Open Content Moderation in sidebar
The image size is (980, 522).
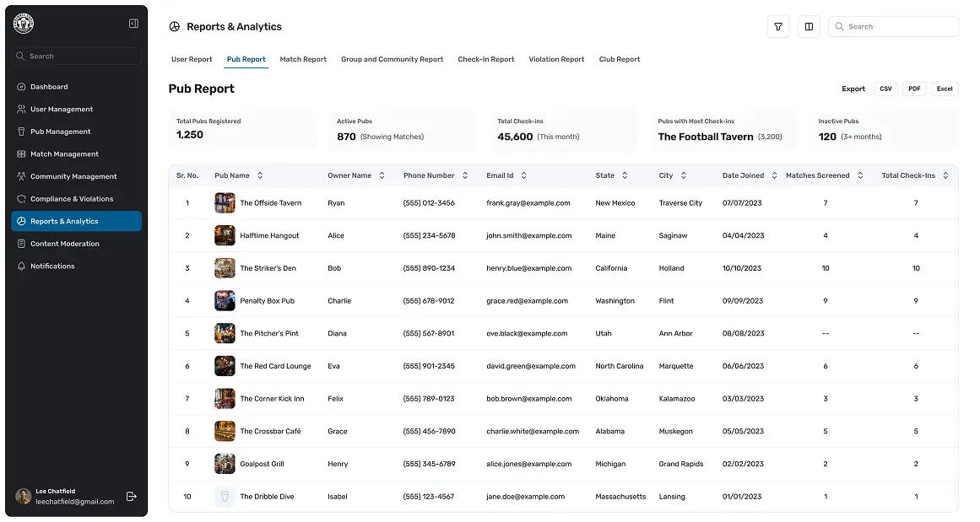(x=65, y=244)
